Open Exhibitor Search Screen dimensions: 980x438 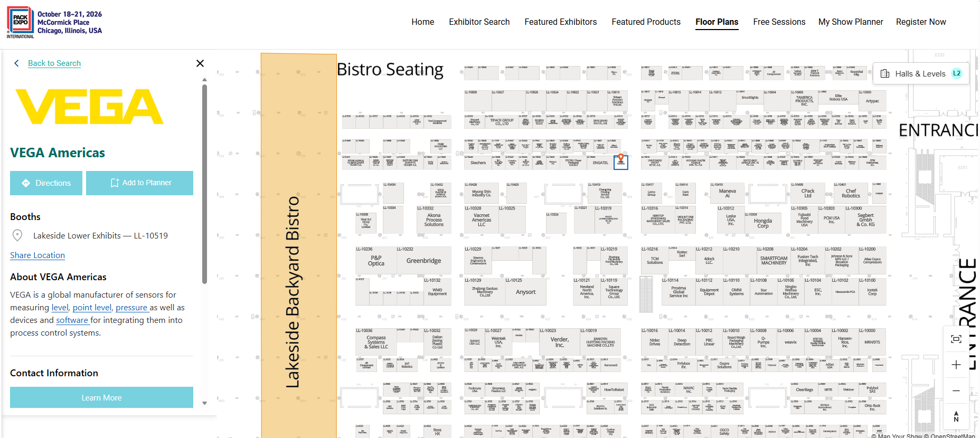479,22
